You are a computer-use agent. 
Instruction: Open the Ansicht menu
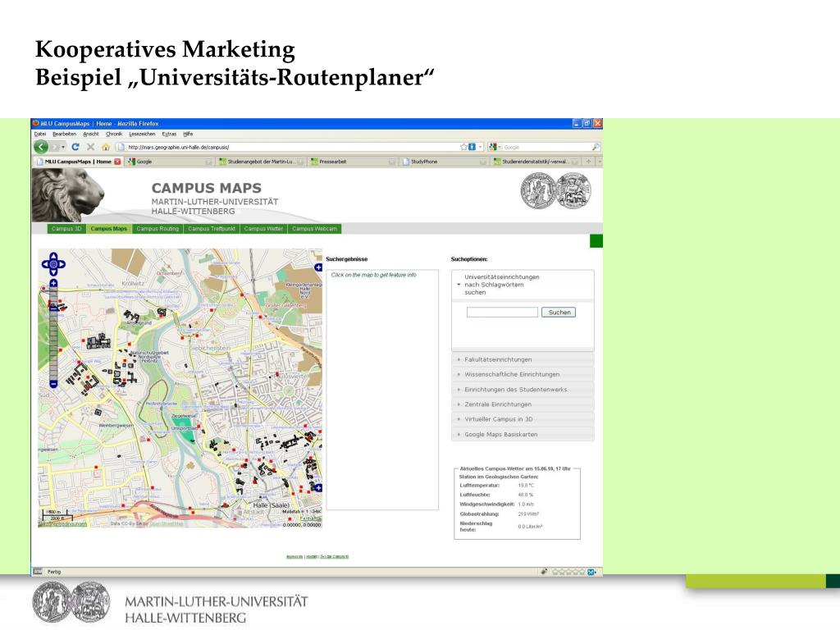[x=91, y=134]
